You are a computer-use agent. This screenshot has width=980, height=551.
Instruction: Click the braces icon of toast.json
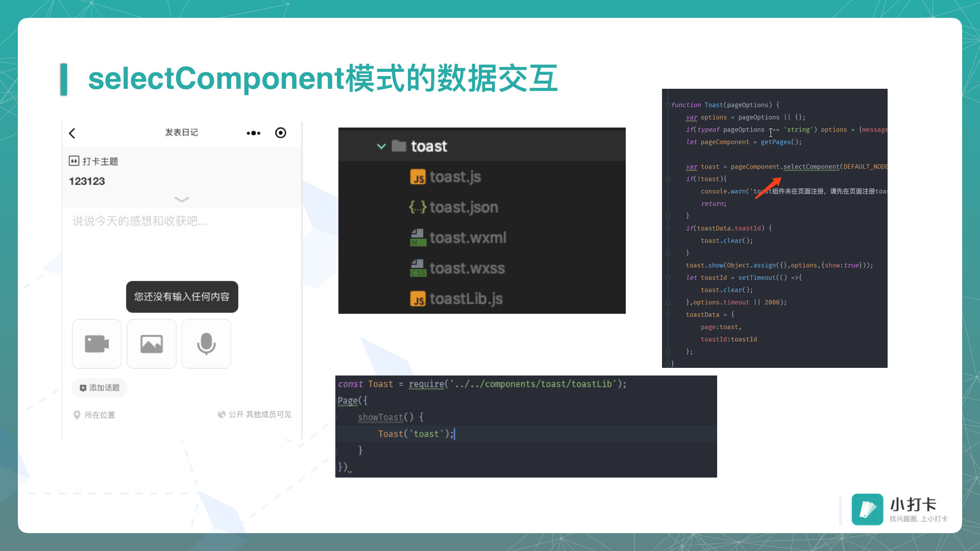tap(418, 207)
